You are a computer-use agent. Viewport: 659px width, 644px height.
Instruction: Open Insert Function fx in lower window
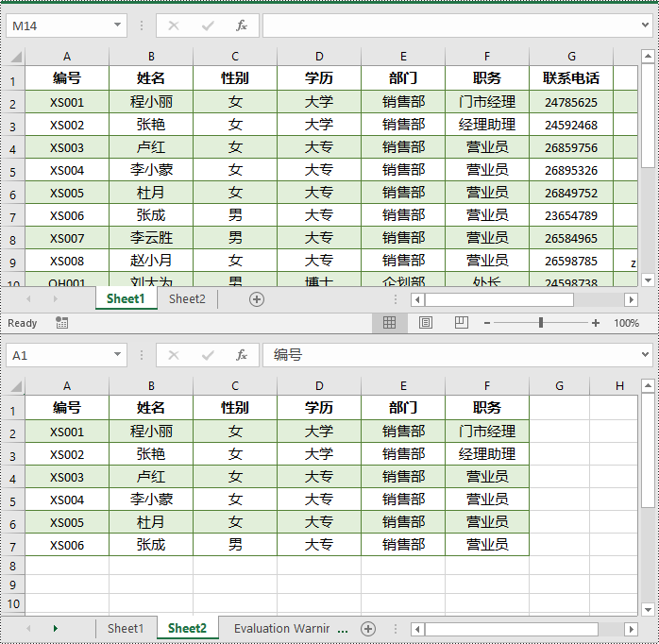242,355
